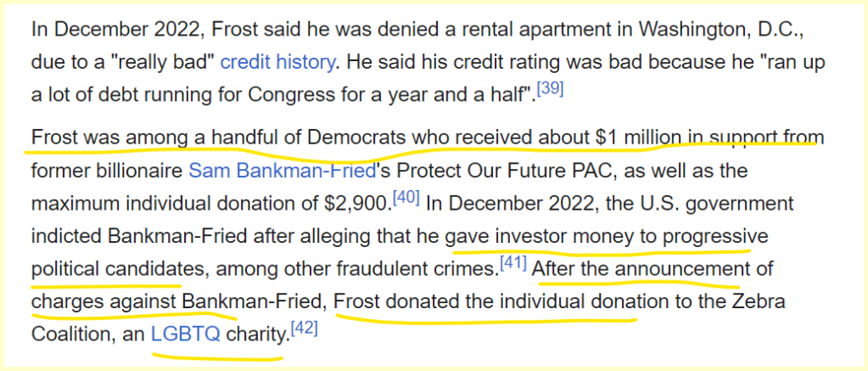
Task: Open the LGBTQ link
Action: coord(185,334)
